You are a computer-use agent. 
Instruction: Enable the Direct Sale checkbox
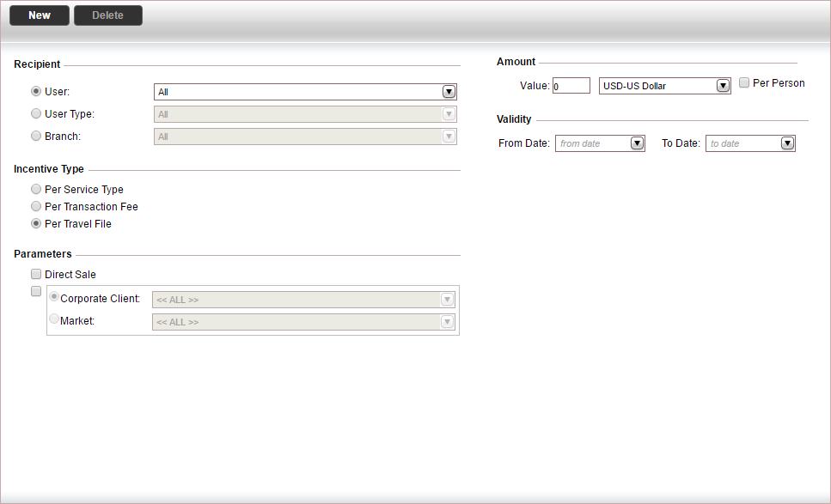pyautogui.click(x=36, y=274)
